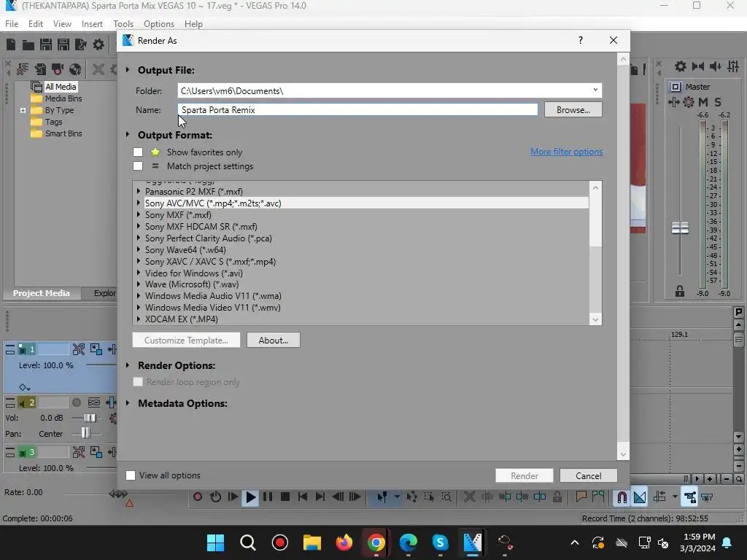Expand the Metadata Options section

tap(128, 402)
